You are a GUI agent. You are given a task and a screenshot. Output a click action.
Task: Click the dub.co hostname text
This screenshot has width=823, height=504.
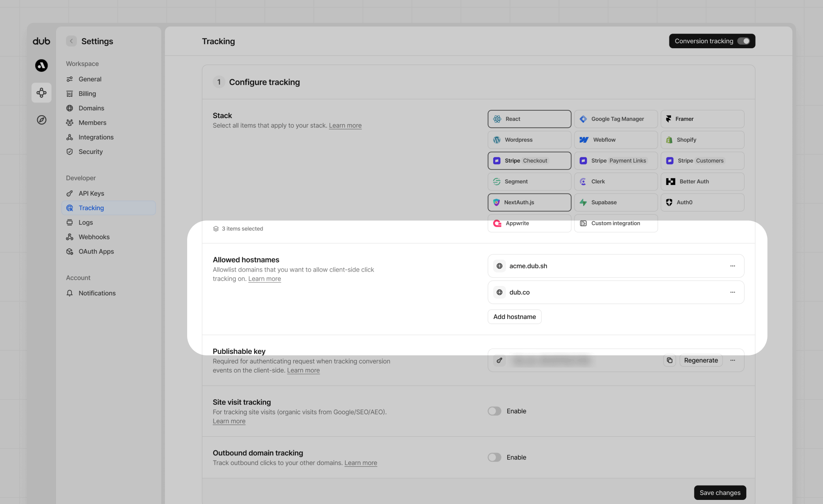point(519,292)
